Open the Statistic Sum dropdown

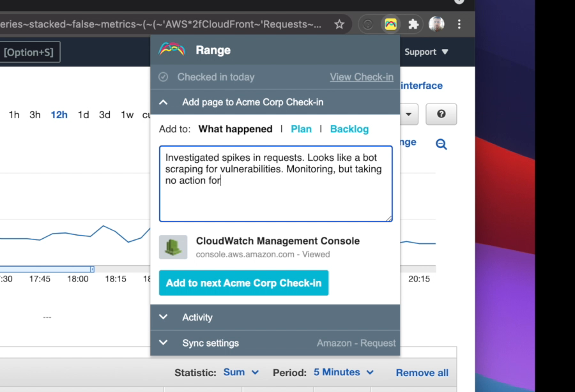[x=241, y=372]
